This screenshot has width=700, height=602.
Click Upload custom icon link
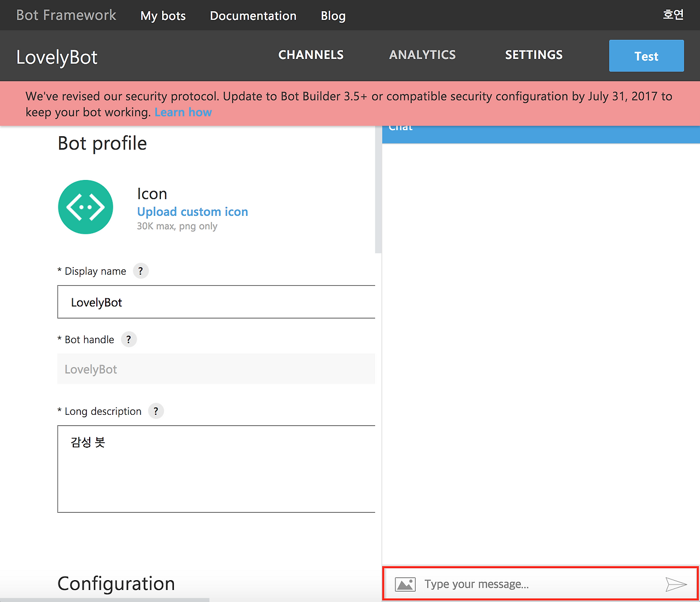pyautogui.click(x=192, y=212)
